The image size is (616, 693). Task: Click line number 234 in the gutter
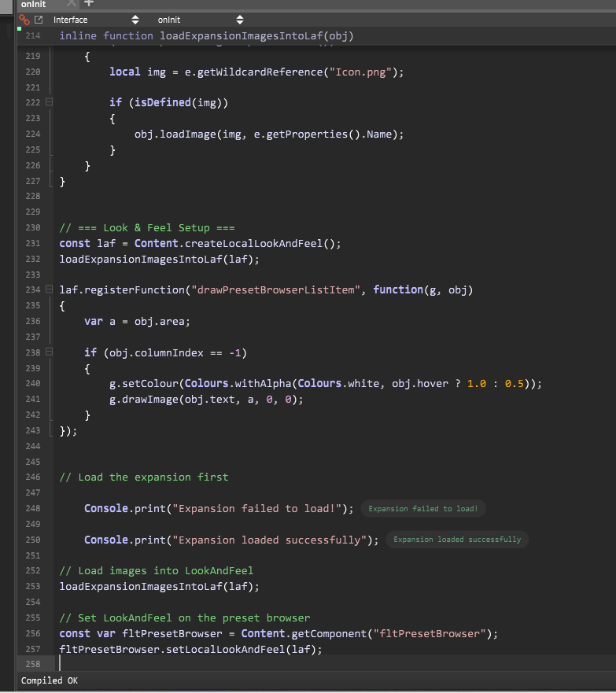click(32, 290)
